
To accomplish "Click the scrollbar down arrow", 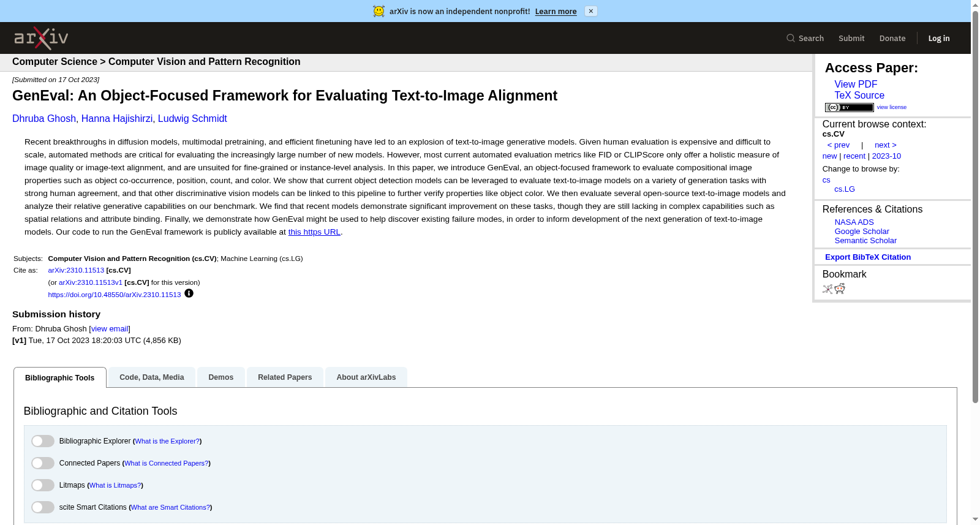I will tap(975, 519).
